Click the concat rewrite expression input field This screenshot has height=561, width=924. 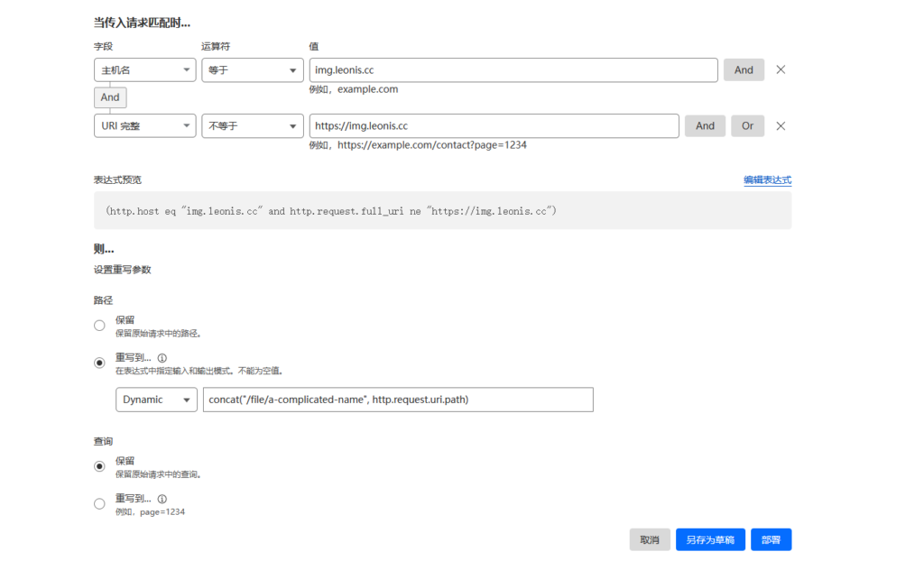coord(398,400)
